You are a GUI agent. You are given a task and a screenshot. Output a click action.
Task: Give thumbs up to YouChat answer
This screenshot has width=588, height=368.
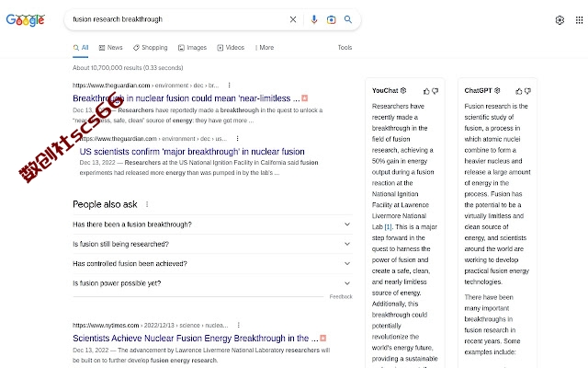[426, 91]
